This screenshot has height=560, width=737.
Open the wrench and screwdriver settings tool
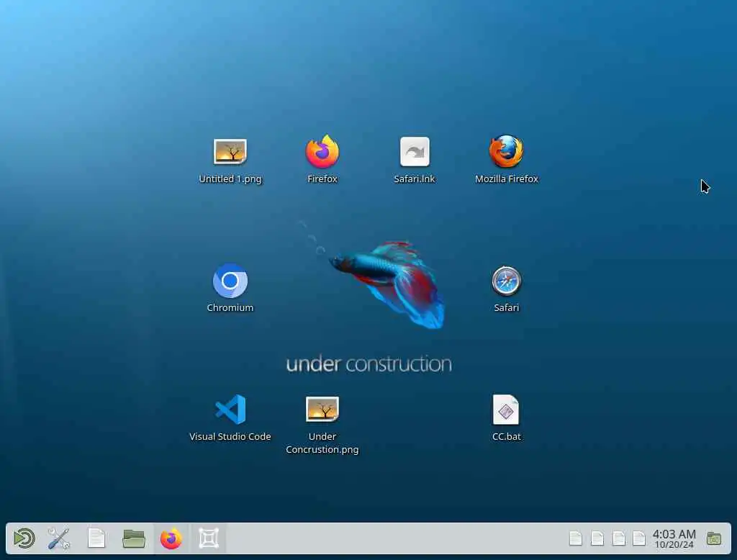pyautogui.click(x=59, y=538)
